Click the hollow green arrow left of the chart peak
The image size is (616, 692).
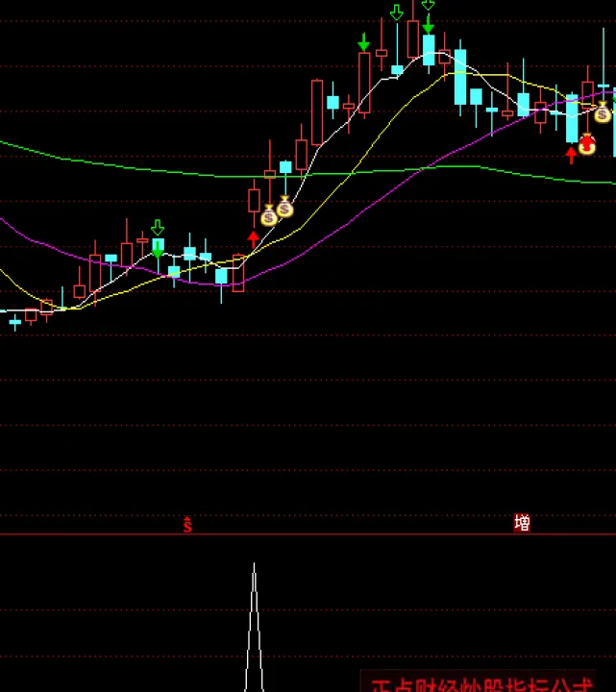396,12
